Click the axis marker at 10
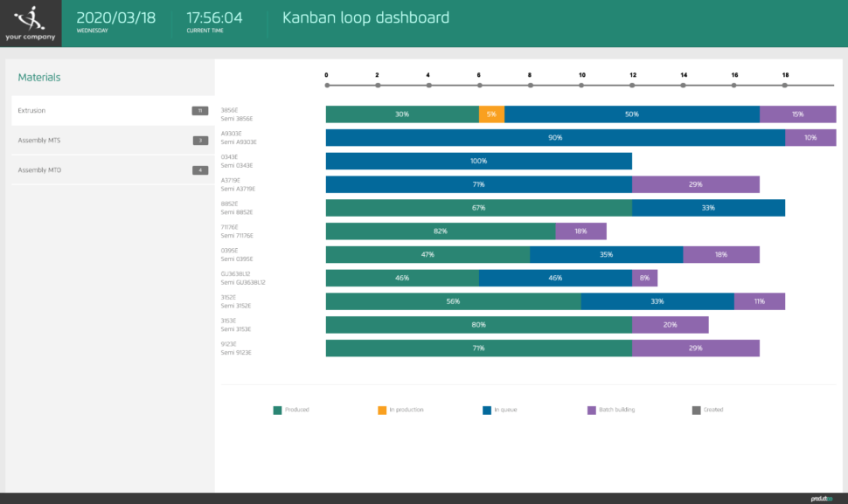 pos(581,86)
